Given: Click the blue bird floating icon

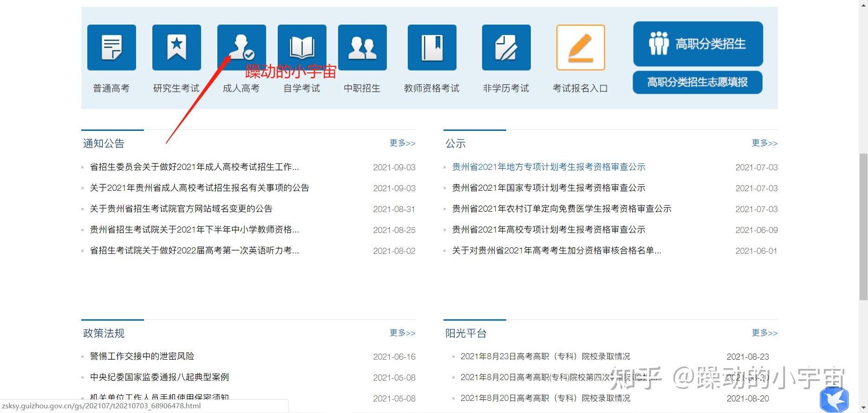Looking at the screenshot, I should pyautogui.click(x=834, y=400).
